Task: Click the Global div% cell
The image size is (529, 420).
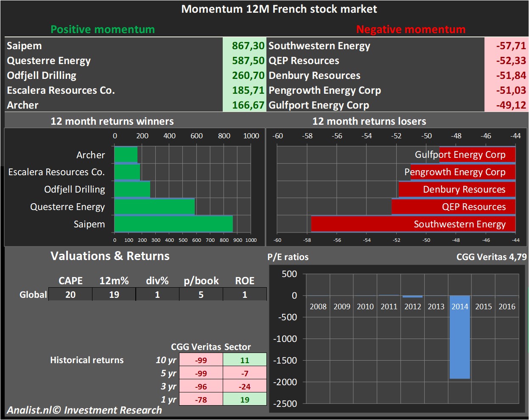Action: coord(157,294)
